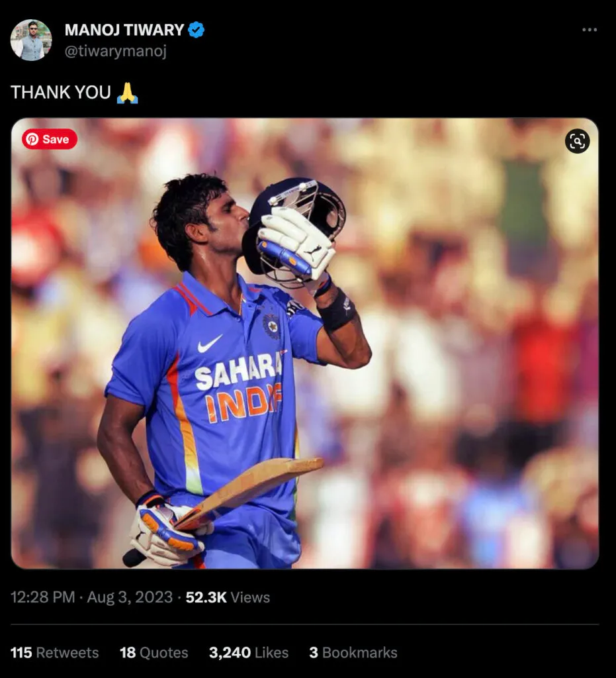
Task: Show the 115 Retweets list
Action: (x=54, y=652)
